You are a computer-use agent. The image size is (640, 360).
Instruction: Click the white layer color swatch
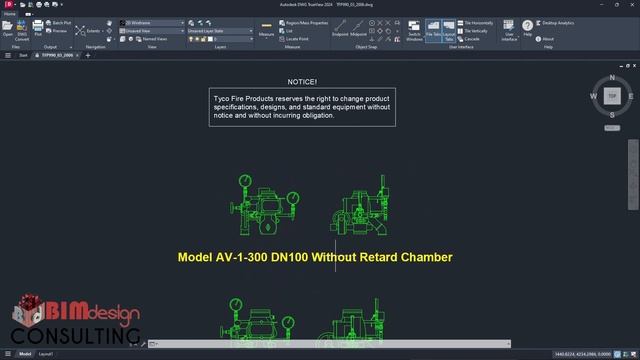pos(210,39)
